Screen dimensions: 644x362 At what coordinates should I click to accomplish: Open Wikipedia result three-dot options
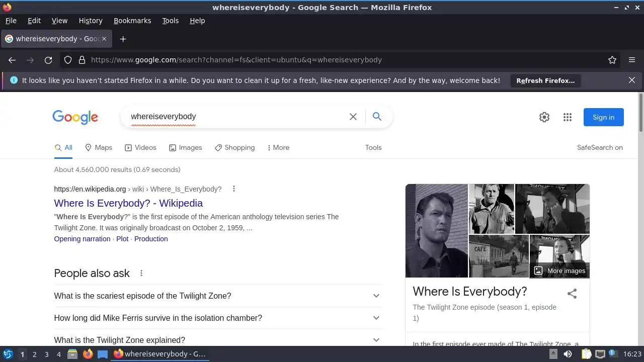pos(234,189)
